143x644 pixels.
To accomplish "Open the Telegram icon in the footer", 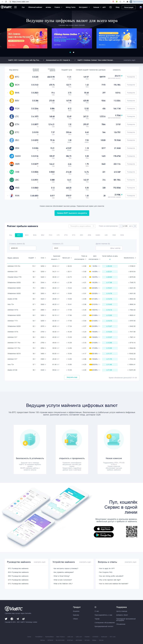I will [18, 619].
